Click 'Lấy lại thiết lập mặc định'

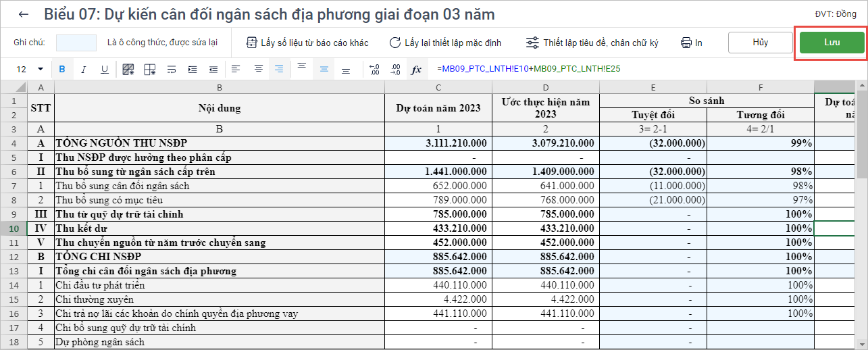pyautogui.click(x=445, y=43)
